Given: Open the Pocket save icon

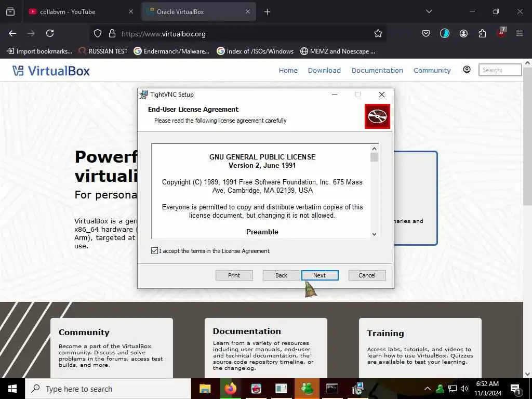Looking at the screenshot, I should (x=426, y=33).
